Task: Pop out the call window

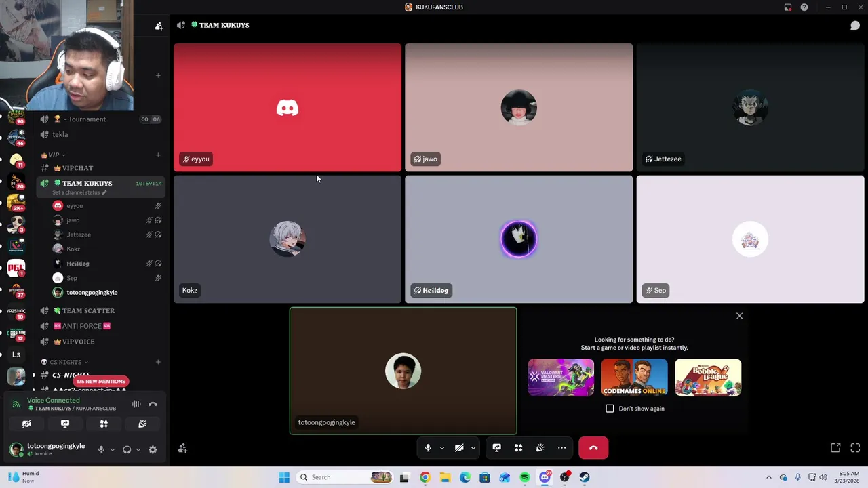Action: click(835, 448)
